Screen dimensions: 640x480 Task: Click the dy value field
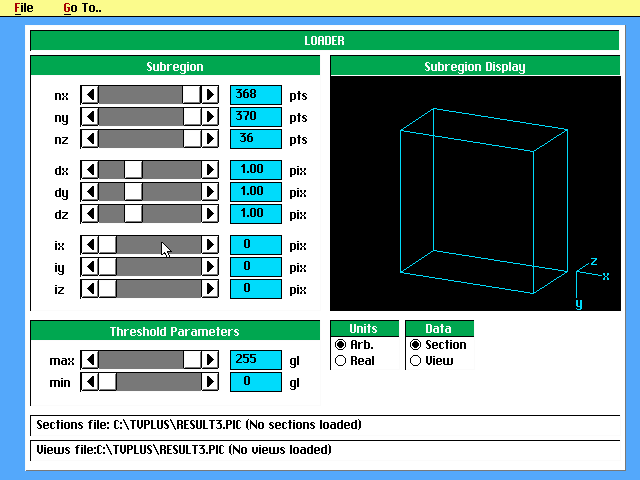(x=256, y=192)
